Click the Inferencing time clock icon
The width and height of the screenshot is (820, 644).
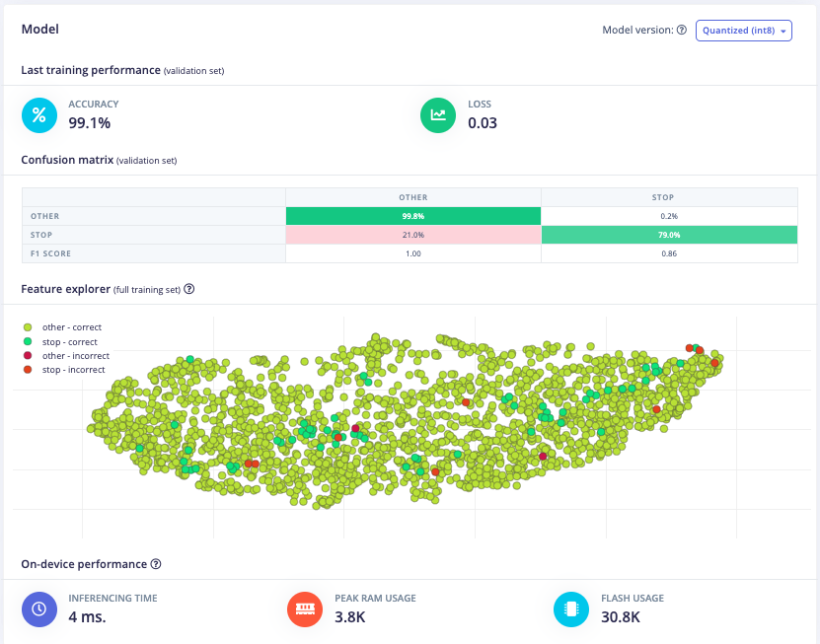(38, 608)
